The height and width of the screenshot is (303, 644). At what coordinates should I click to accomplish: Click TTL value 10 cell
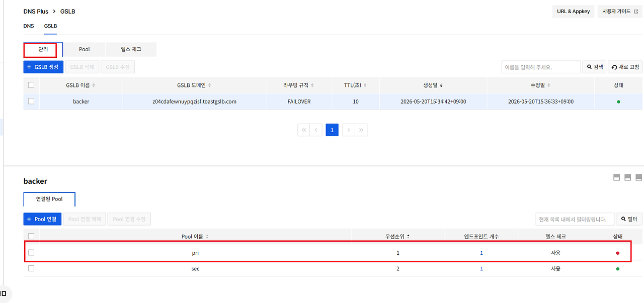356,102
